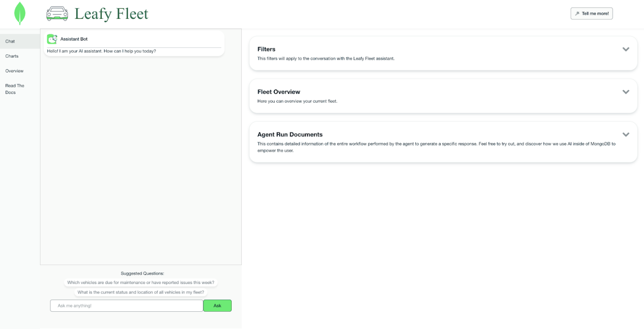
Task: Expand the Agent Run Documents chevron
Action: [626, 135]
